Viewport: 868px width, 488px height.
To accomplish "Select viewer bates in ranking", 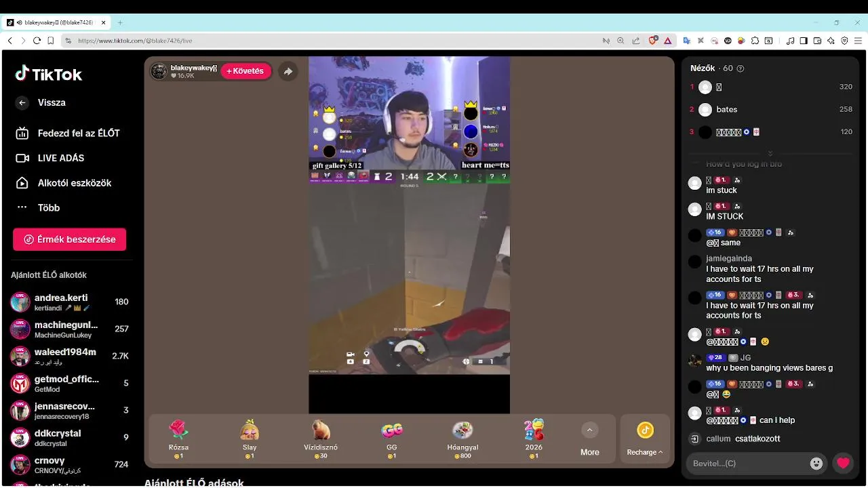I will [771, 109].
